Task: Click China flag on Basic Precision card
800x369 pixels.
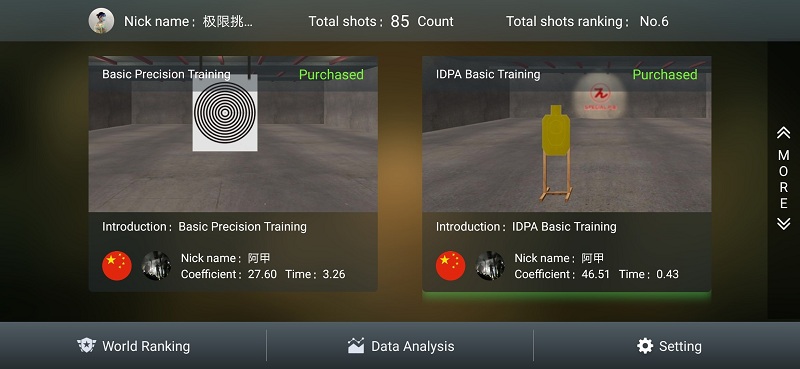Action: click(117, 265)
